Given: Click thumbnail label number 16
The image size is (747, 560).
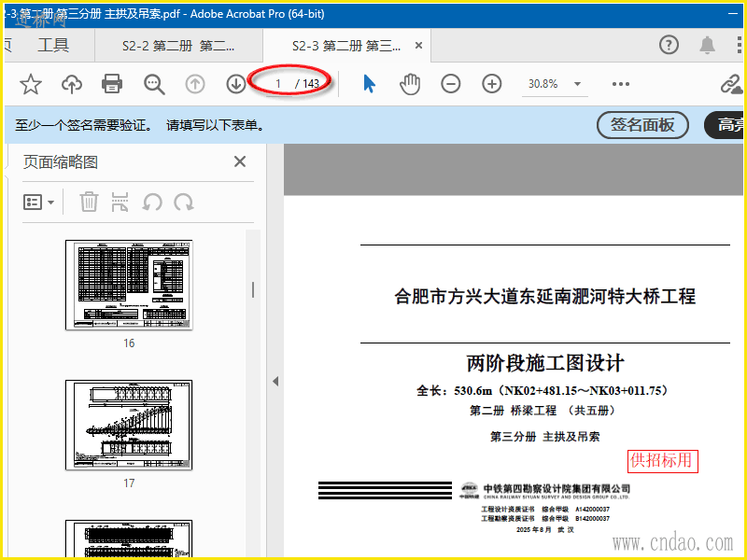Looking at the screenshot, I should [x=129, y=343].
